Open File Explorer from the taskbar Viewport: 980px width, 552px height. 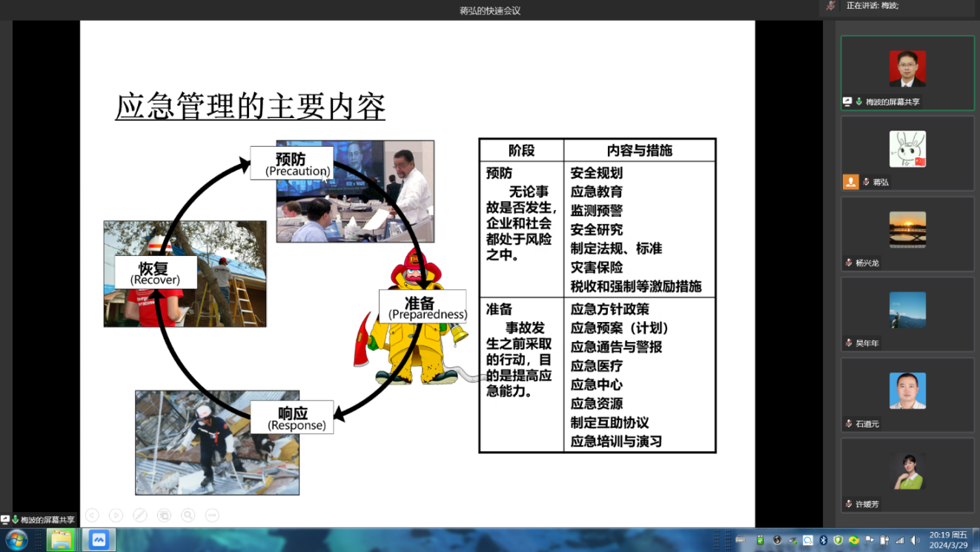point(61,539)
